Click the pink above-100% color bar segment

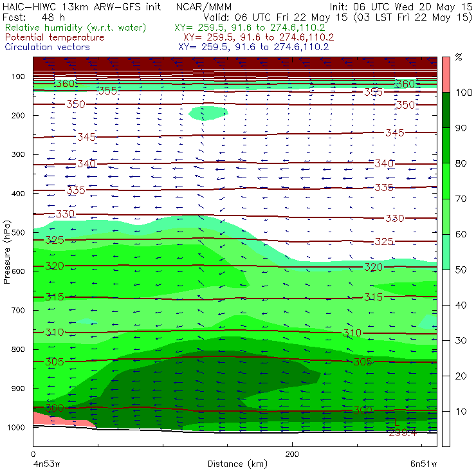446,75
